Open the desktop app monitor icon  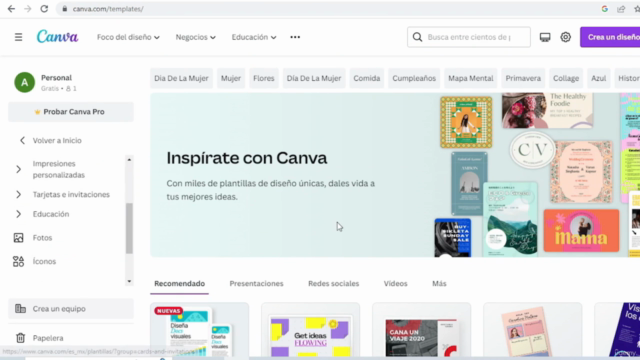coord(545,37)
